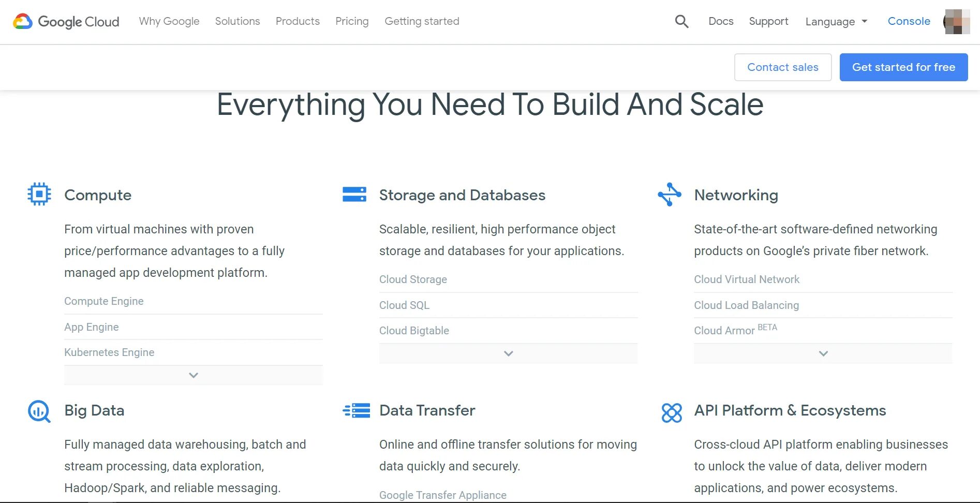This screenshot has height=503, width=980.
Task: Open the Cloud SQL link
Action: [404, 305]
